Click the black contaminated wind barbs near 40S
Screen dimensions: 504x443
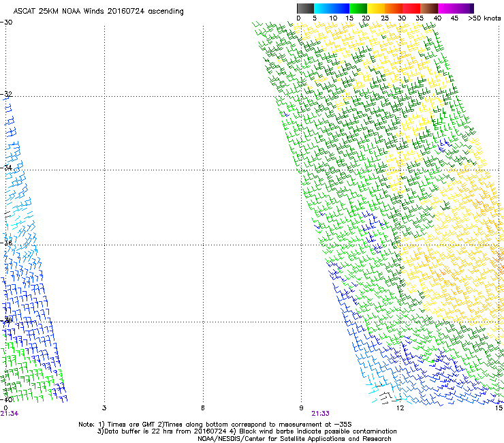point(387,397)
